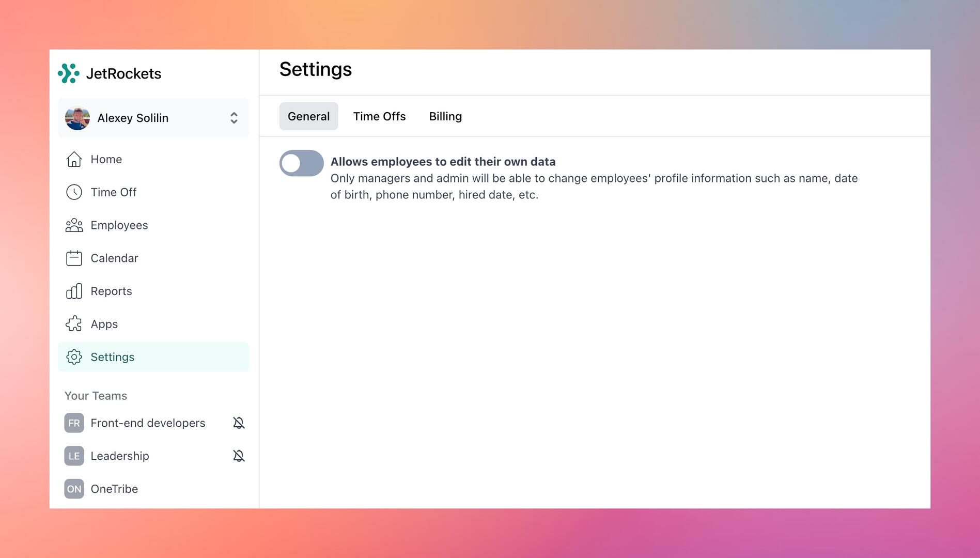Click Alexey Solilin's profile avatar

coord(77,118)
